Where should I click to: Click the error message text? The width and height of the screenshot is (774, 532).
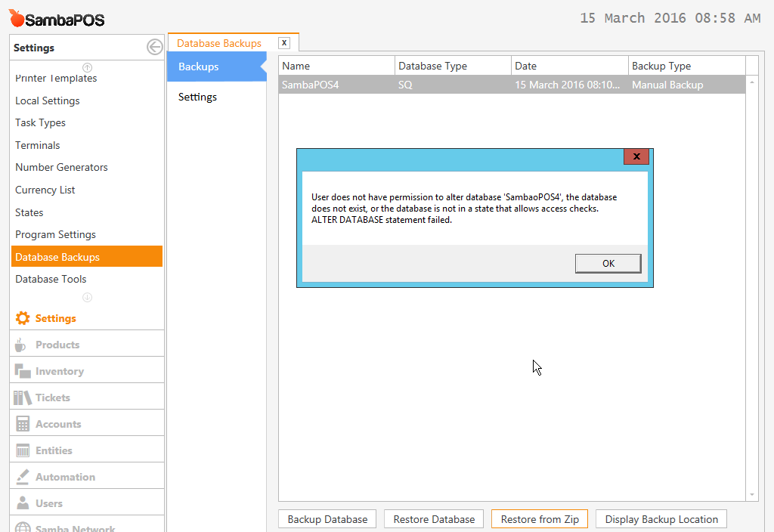click(464, 209)
